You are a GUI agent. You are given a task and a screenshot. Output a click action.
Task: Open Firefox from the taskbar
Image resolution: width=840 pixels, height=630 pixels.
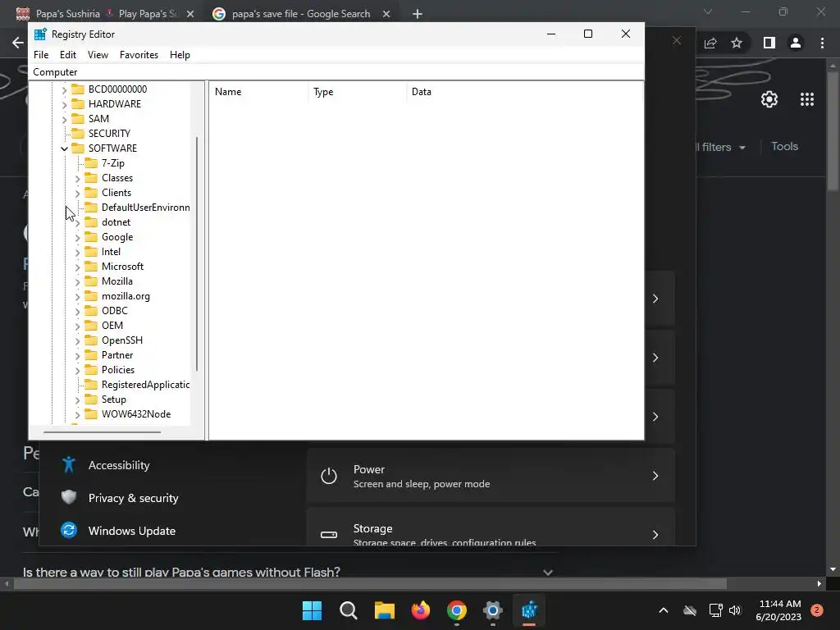421,610
